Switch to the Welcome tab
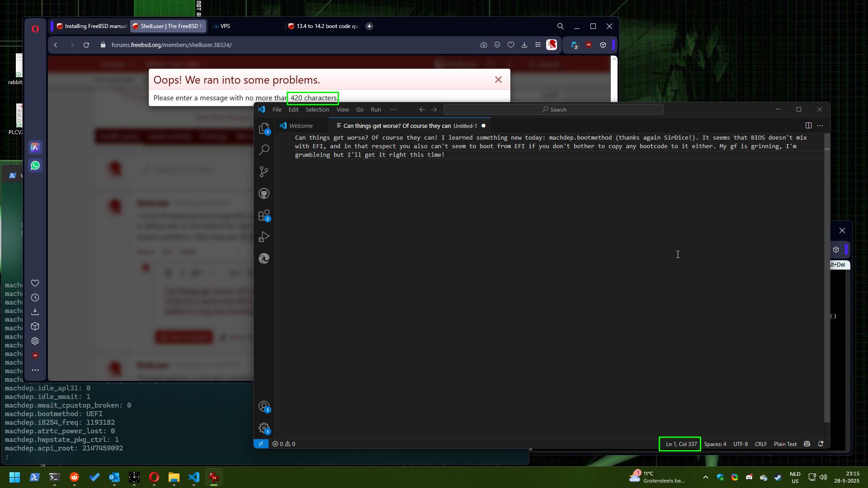 [x=300, y=126]
